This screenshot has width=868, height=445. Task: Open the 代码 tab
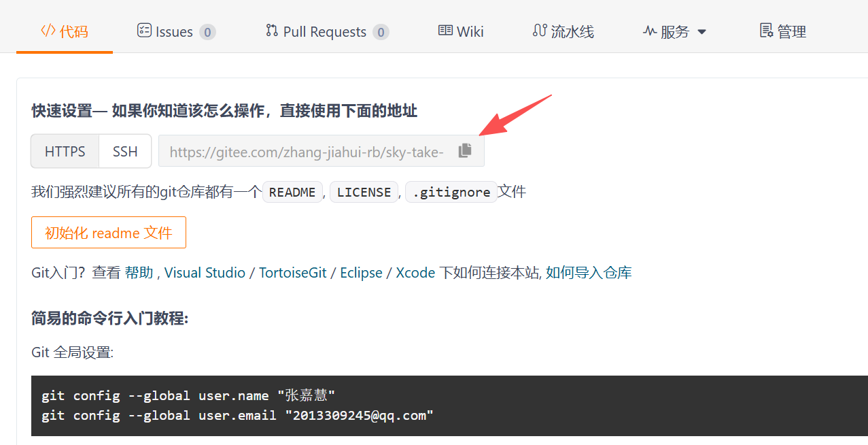pos(65,31)
